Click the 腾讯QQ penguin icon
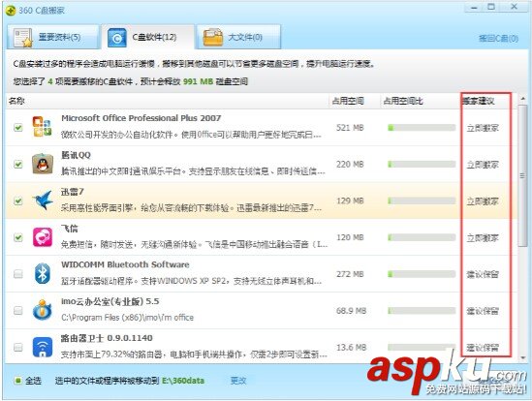This screenshot has height=401, width=532. [43, 164]
